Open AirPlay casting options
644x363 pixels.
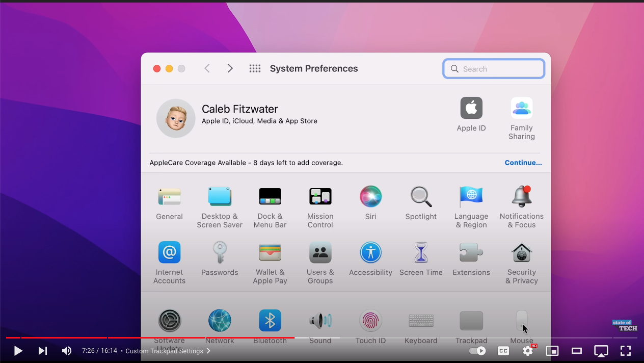click(601, 351)
